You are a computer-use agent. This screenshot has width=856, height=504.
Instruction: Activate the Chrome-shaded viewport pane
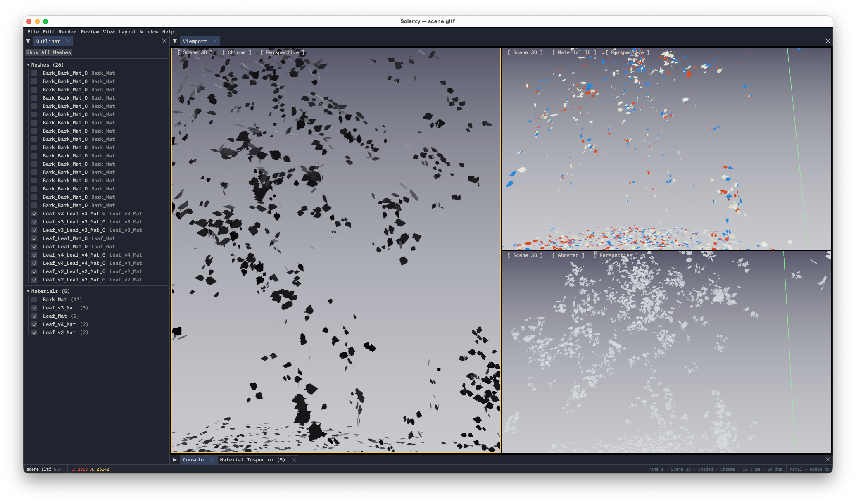pyautogui.click(x=336, y=250)
